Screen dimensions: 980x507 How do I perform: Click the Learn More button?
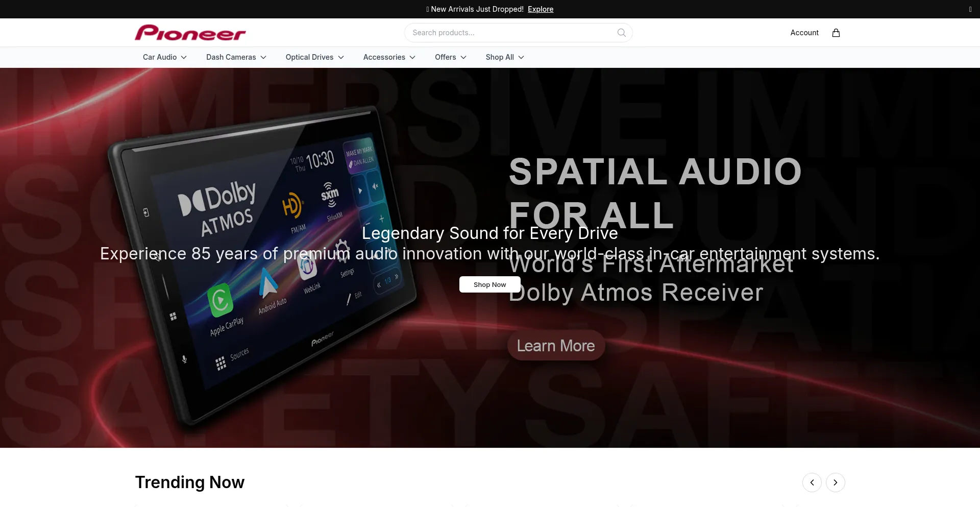point(556,346)
